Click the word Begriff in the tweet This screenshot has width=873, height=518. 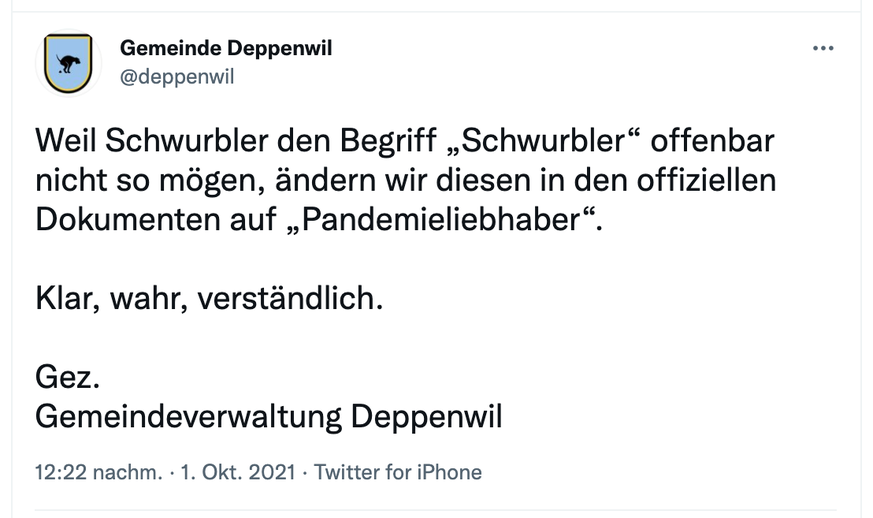388,140
